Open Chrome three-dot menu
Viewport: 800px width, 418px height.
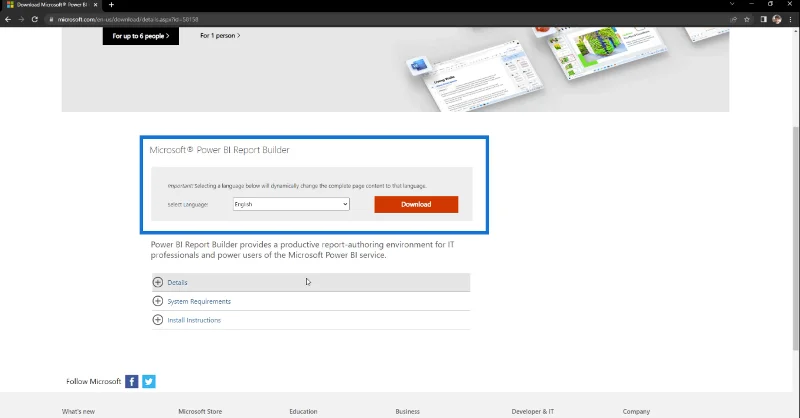(790, 19)
